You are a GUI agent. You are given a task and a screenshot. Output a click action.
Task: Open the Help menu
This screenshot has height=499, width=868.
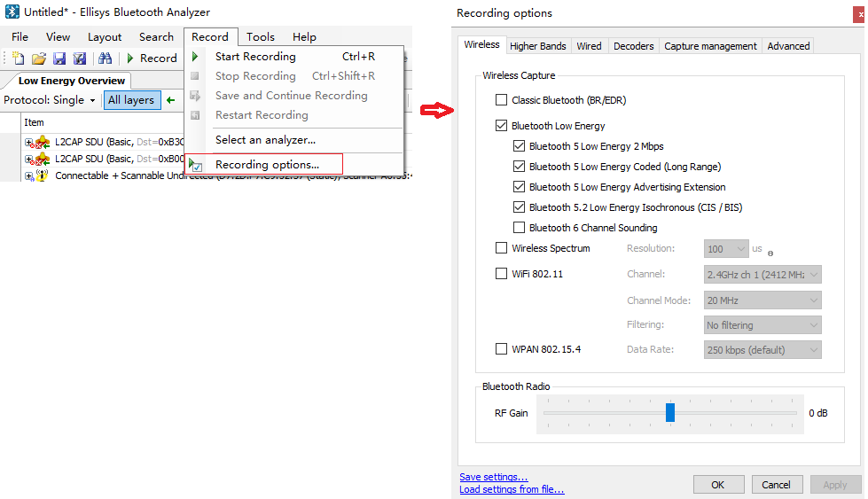pos(304,37)
